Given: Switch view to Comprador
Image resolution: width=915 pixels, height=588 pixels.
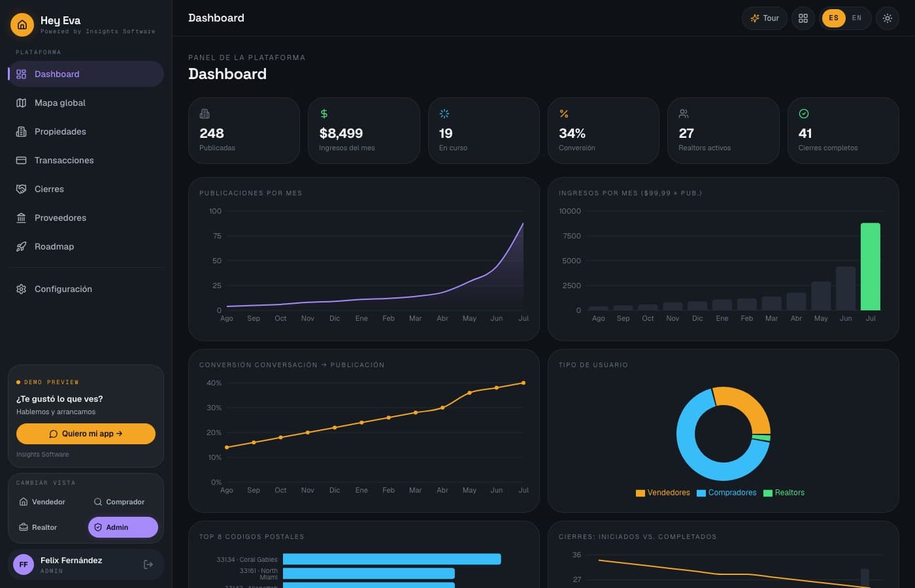Looking at the screenshot, I should tap(123, 502).
